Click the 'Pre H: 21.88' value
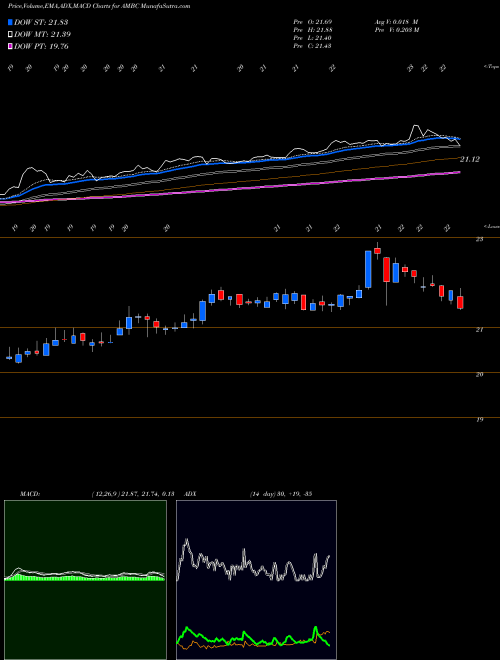 (312, 30)
